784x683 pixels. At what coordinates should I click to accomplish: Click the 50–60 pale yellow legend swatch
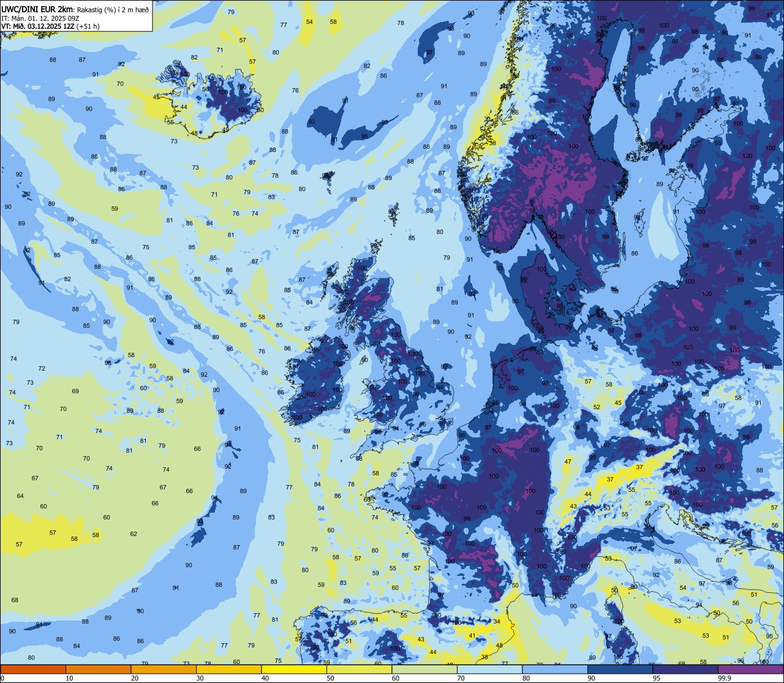pos(359,670)
